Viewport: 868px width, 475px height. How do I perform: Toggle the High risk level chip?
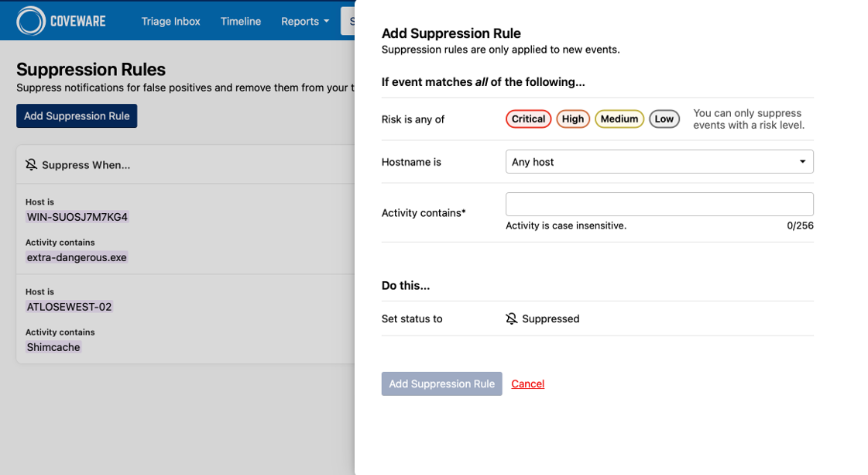pos(573,119)
